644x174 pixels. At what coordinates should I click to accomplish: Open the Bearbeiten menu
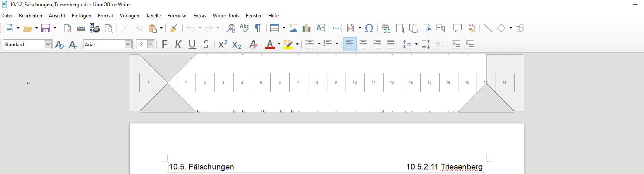coord(31,16)
